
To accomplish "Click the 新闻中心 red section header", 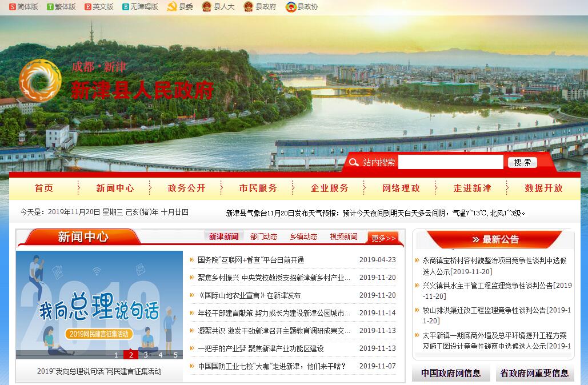I will [x=83, y=237].
